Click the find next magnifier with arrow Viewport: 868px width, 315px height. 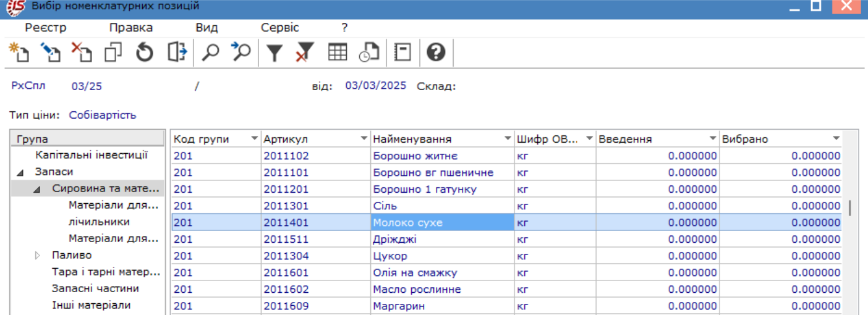click(241, 52)
